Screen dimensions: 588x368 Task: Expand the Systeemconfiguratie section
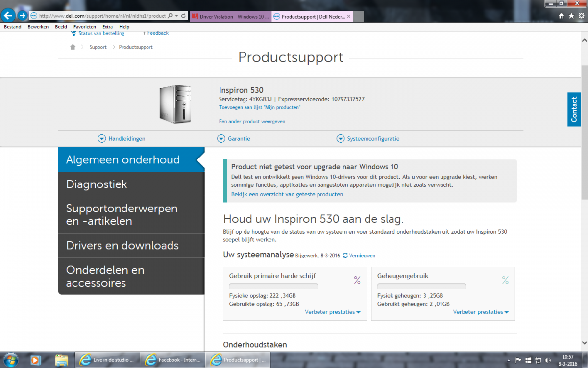(368, 139)
